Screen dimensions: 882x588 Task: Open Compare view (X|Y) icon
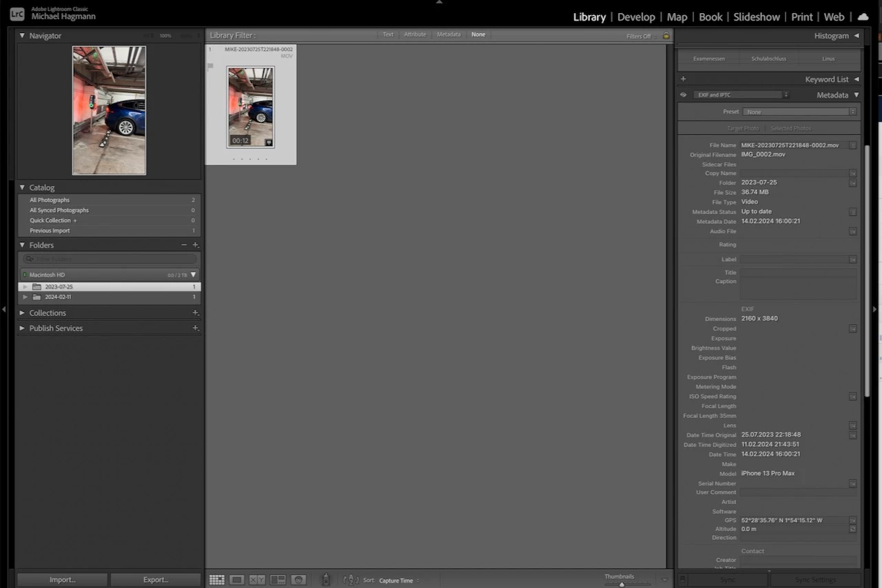coord(257,580)
